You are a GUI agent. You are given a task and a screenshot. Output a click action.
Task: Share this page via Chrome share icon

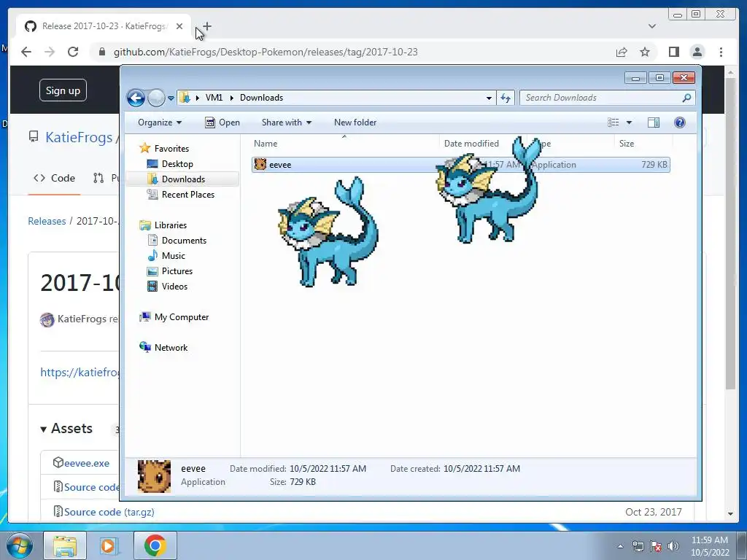[x=622, y=52]
